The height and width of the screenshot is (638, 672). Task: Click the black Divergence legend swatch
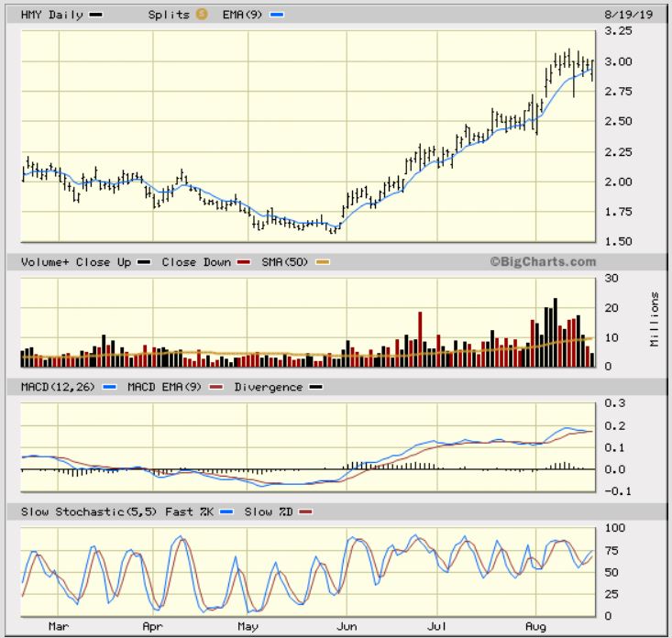pyautogui.click(x=315, y=387)
